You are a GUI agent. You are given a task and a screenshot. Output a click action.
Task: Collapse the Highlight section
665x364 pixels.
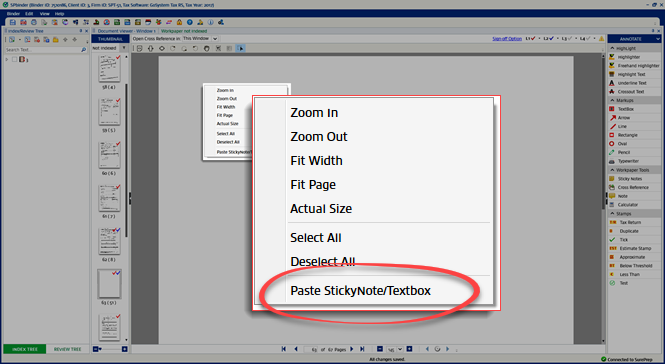click(612, 48)
